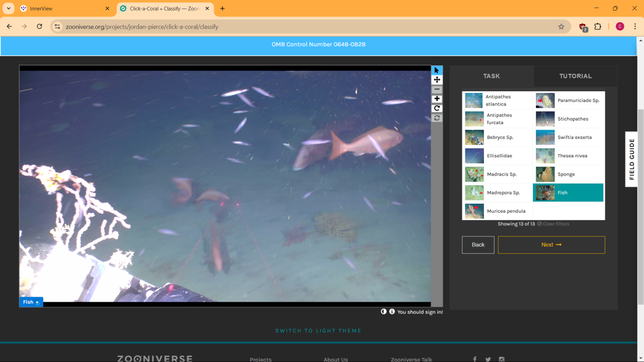The image size is (644, 362).
Task: Zoom in on the subject image
Action: click(437, 99)
